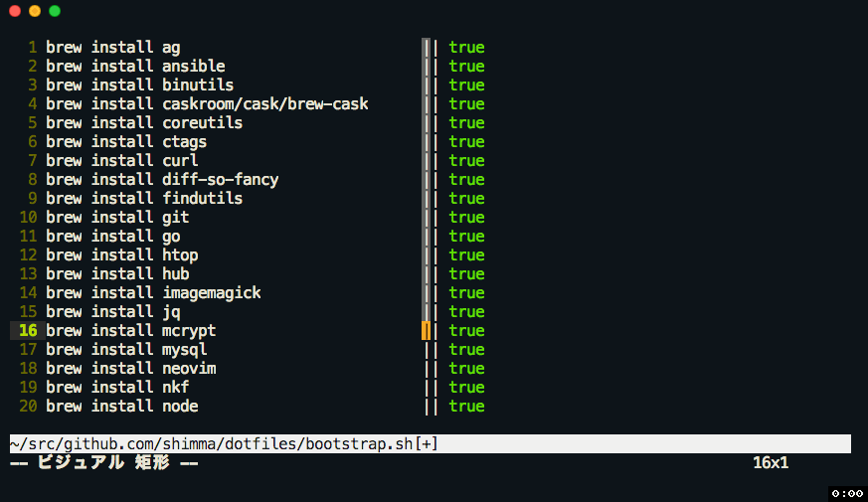
Task: Click the 'brew install node' line
Action: [x=121, y=406]
